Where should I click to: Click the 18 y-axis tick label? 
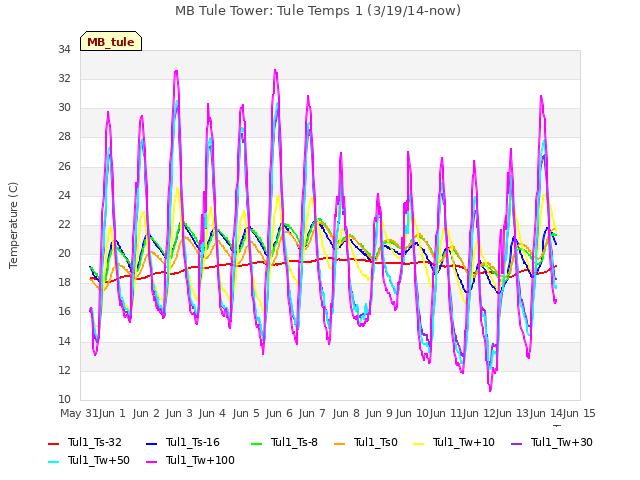pyautogui.click(x=64, y=282)
